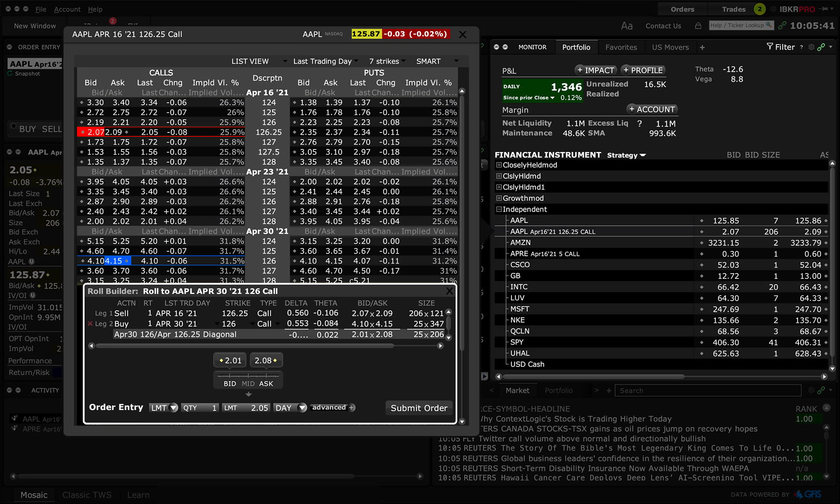840x504 pixels.
Task: Select the Portfolio tab in Monitor panel
Action: pyautogui.click(x=575, y=47)
